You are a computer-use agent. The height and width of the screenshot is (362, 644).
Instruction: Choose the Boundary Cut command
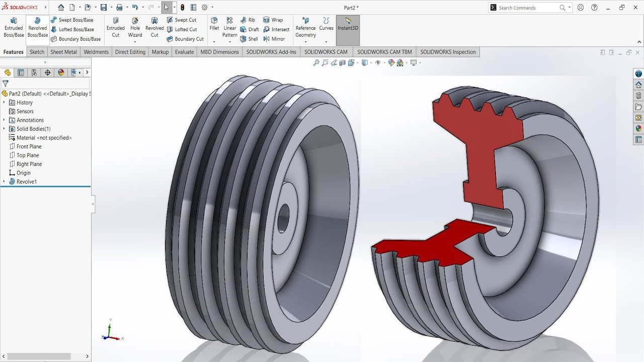[x=185, y=39]
